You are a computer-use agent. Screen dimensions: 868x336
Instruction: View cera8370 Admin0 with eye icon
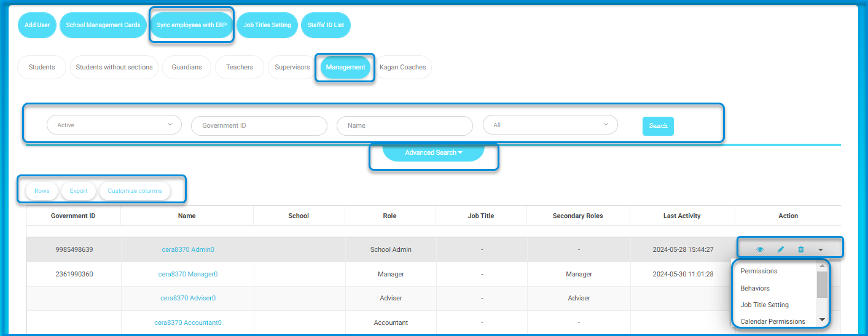tap(760, 249)
